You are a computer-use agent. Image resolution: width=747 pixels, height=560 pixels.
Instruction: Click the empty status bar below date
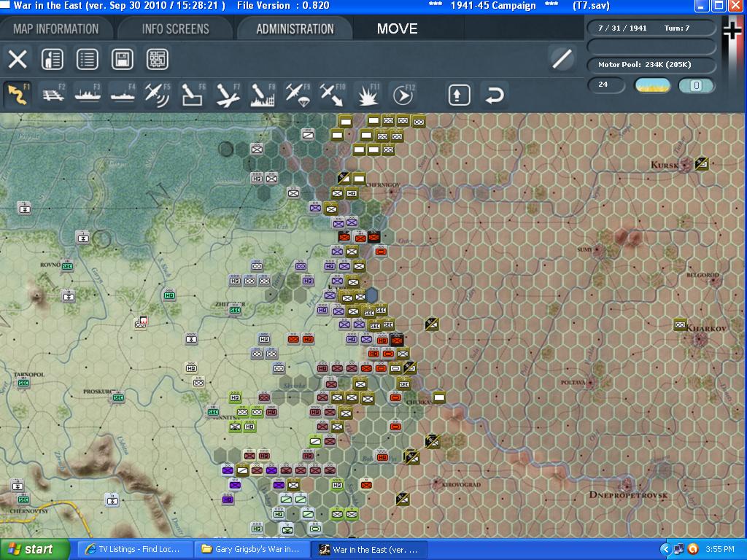[x=651, y=47]
